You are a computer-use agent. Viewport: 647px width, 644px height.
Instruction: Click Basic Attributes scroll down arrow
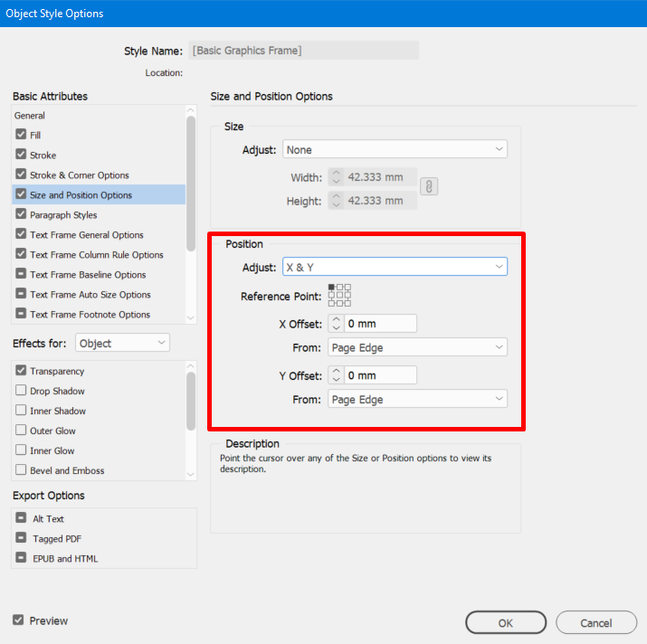pyautogui.click(x=191, y=317)
